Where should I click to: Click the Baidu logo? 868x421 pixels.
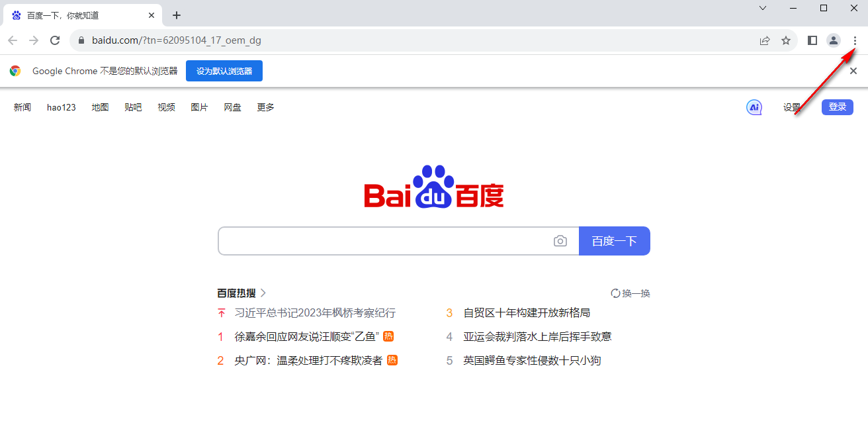pos(434,186)
